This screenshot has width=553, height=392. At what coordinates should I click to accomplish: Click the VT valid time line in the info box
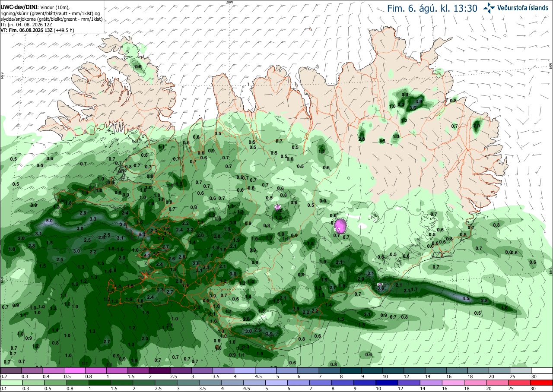coord(37,30)
